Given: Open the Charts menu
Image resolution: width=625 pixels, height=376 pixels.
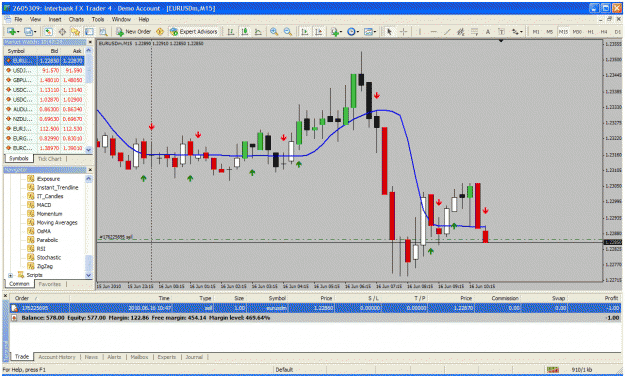Looking at the screenshot, I should (76, 19).
